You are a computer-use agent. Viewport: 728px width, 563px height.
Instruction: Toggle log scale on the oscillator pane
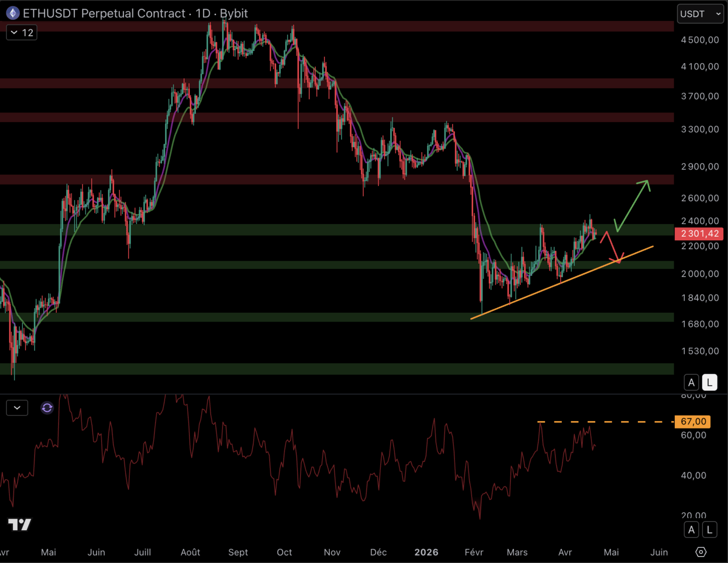(709, 530)
